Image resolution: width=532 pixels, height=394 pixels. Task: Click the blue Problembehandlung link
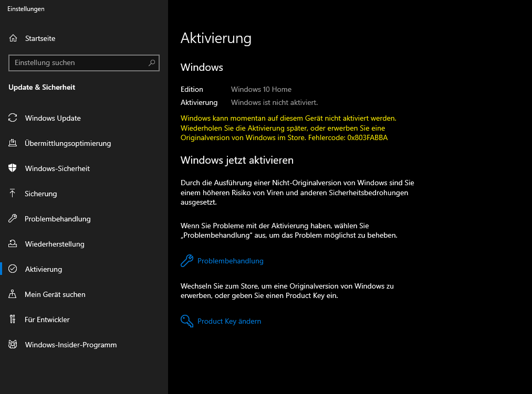231,261
